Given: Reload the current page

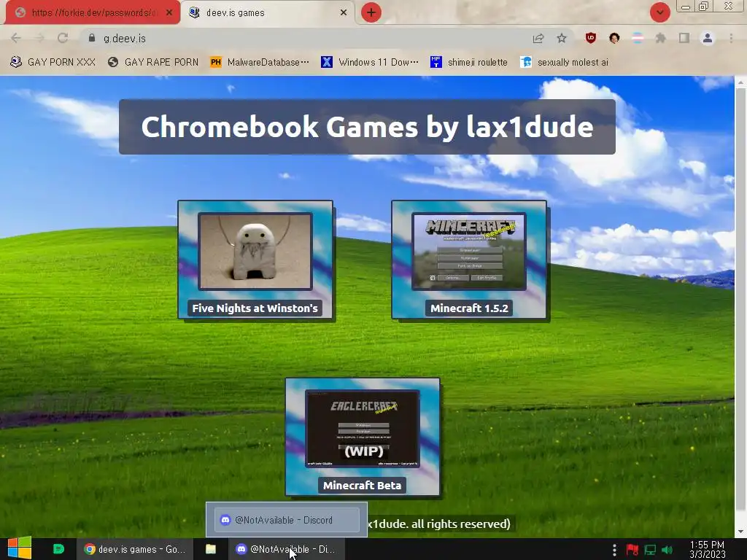Looking at the screenshot, I should 63,38.
